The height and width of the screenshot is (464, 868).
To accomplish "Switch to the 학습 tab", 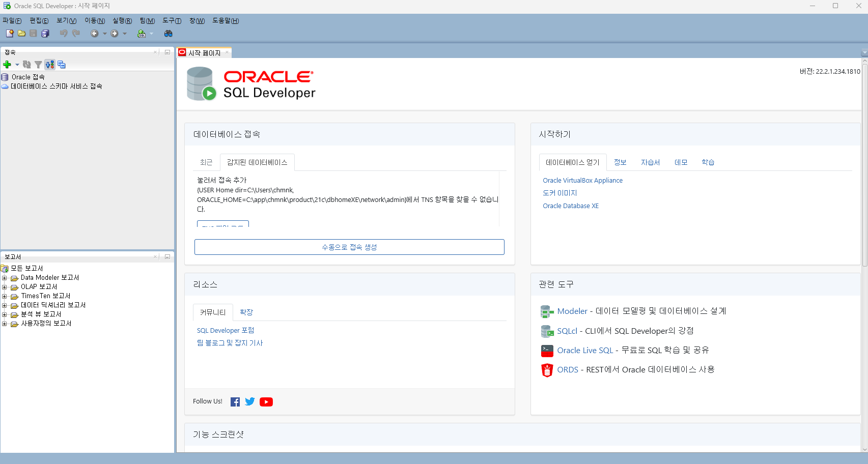I will point(708,162).
